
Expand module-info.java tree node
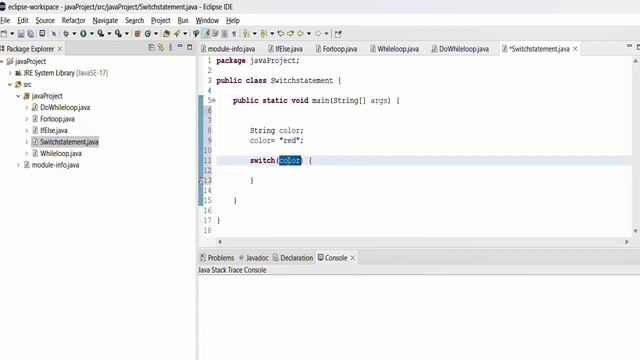coord(18,165)
